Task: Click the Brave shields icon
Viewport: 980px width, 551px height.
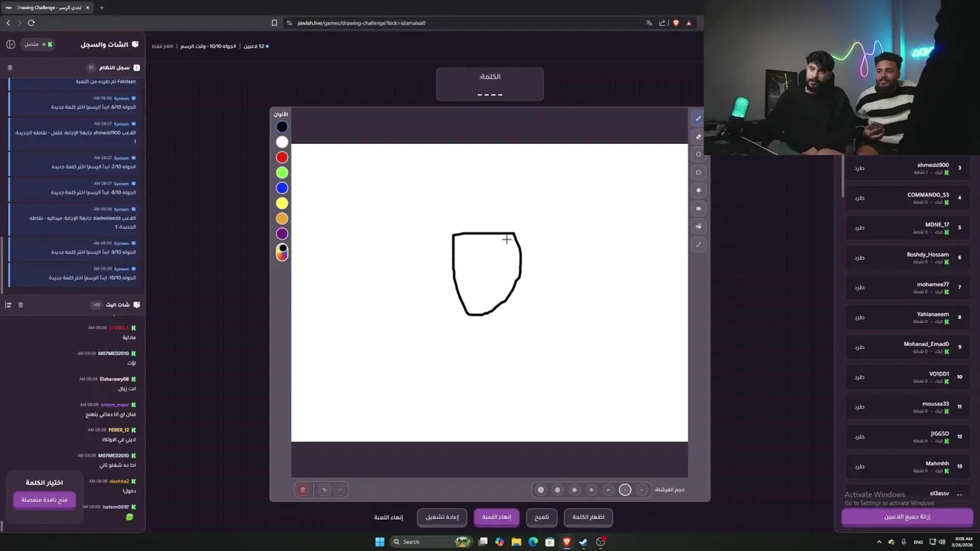Action: click(675, 23)
